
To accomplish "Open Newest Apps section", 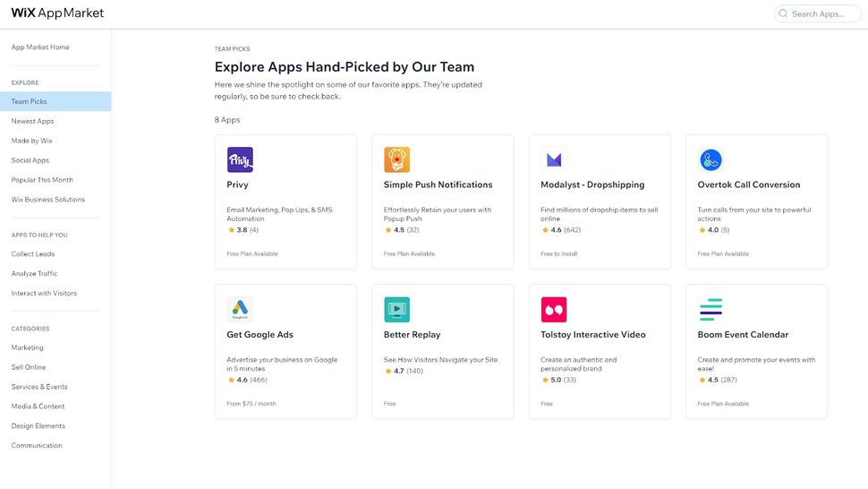I will [32, 121].
